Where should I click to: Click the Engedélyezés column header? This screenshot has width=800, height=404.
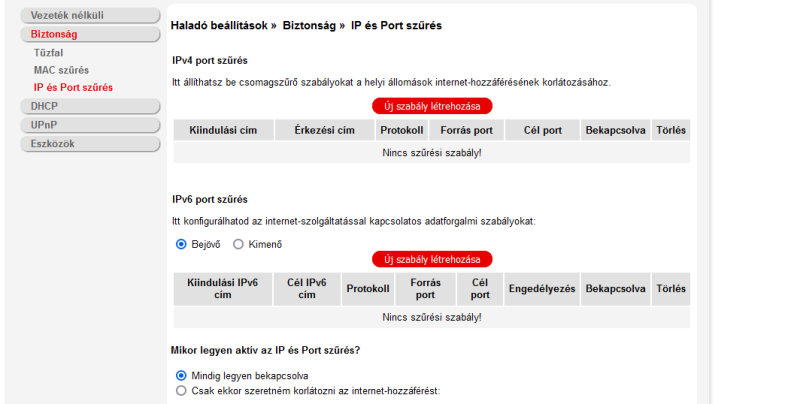[x=542, y=289]
